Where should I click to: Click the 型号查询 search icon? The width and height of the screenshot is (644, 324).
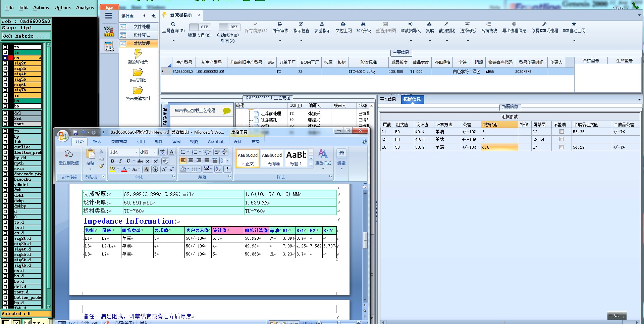(x=173, y=24)
